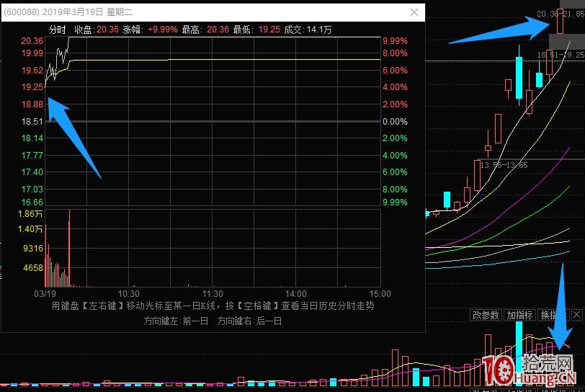
Task: Select the tallest cyan bar in lower volume panel
Action: point(519,354)
